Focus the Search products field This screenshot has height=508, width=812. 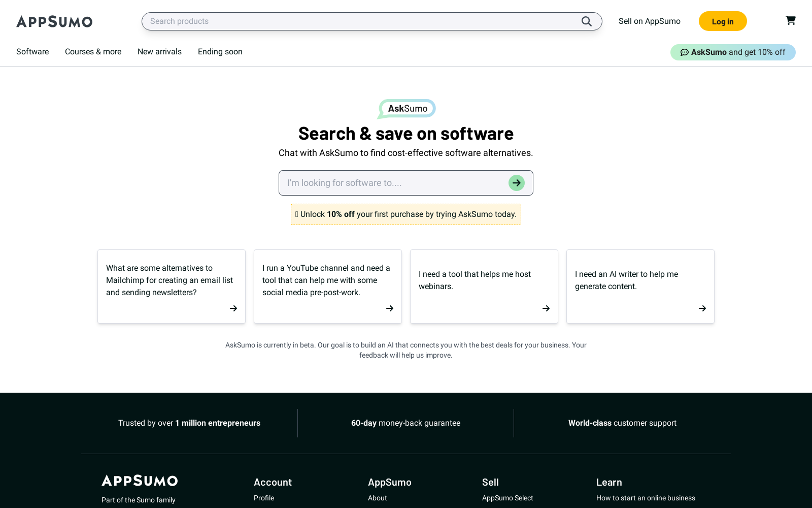point(372,21)
